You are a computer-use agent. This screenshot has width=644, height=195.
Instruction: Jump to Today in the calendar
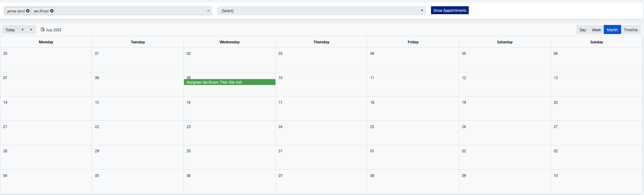click(x=10, y=30)
